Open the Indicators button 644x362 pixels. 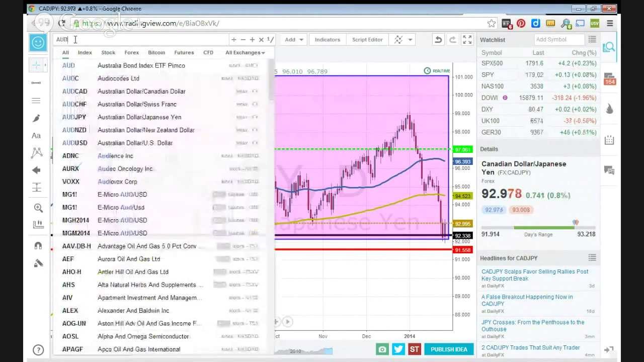[x=327, y=40]
